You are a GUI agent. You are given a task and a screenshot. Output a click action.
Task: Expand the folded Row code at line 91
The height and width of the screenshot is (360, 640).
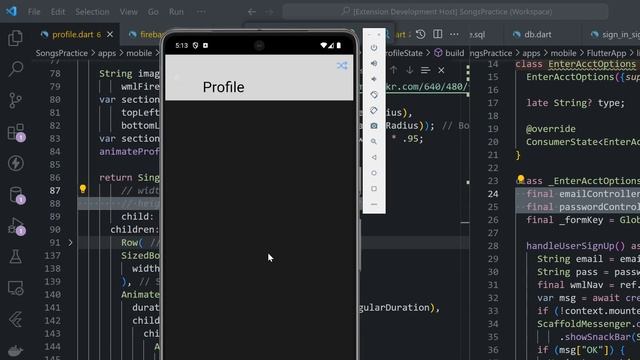tap(70, 243)
